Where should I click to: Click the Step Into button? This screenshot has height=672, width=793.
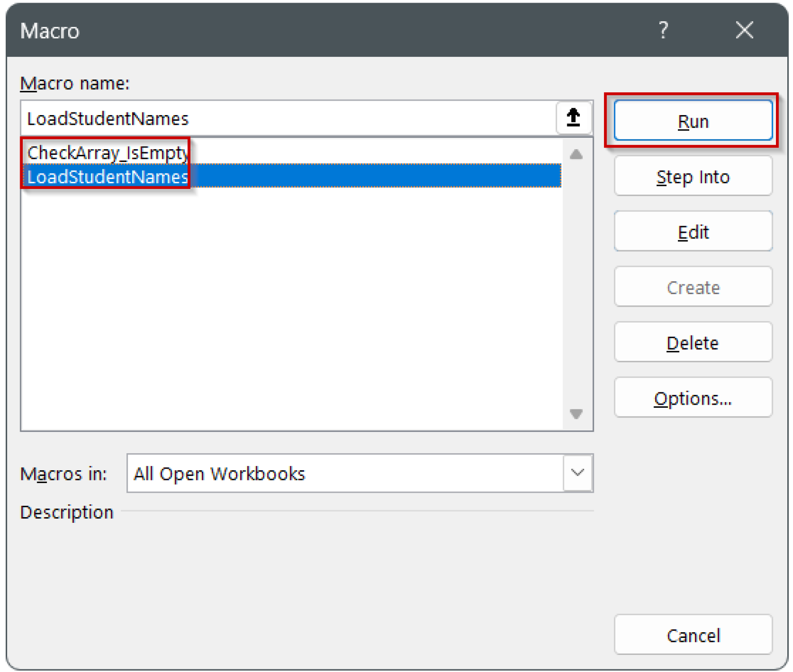pyautogui.click(x=692, y=176)
